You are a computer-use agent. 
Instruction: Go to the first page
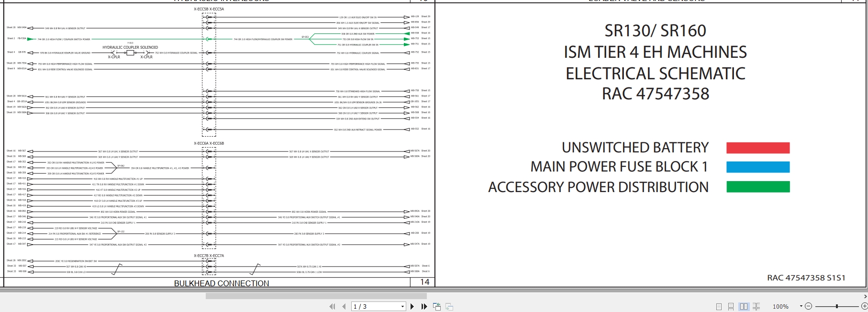tap(332, 307)
